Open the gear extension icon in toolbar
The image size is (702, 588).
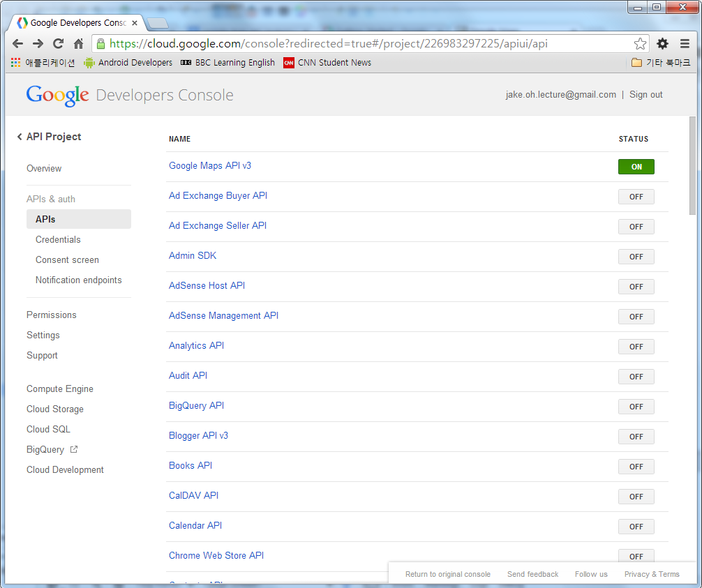(662, 43)
